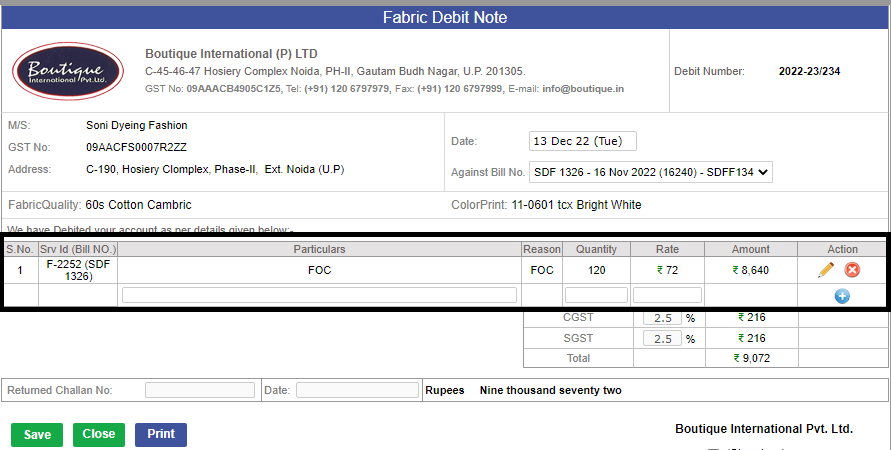Select the empty Quantity input box
This screenshot has height=450, width=891.
[596, 295]
